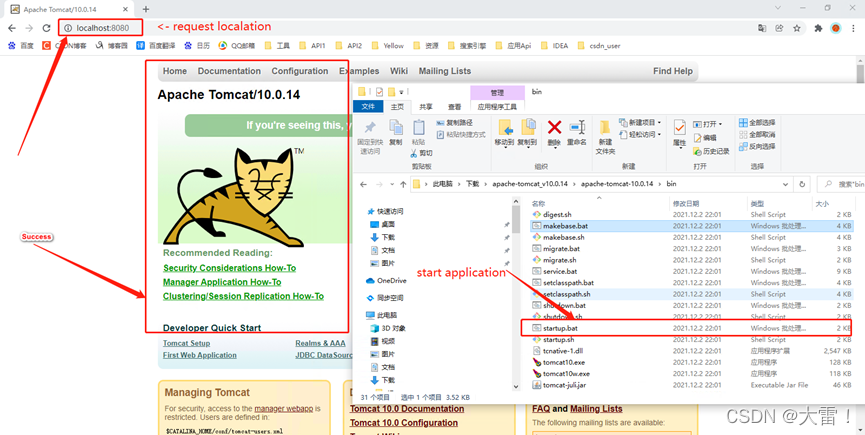The width and height of the screenshot is (865, 435).
Task: Open the 搜索引擎 bookmarks folder
Action: 467,46
